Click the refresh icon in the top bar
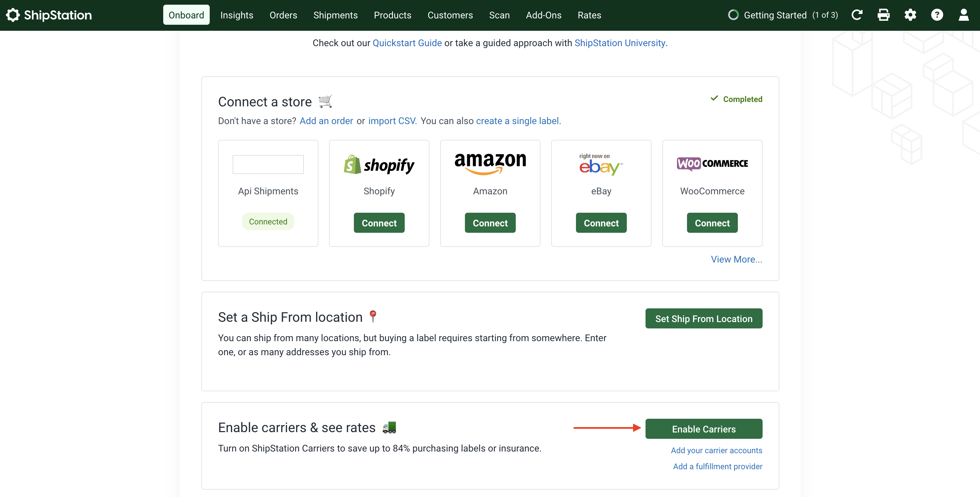The image size is (980, 497). 857,15
